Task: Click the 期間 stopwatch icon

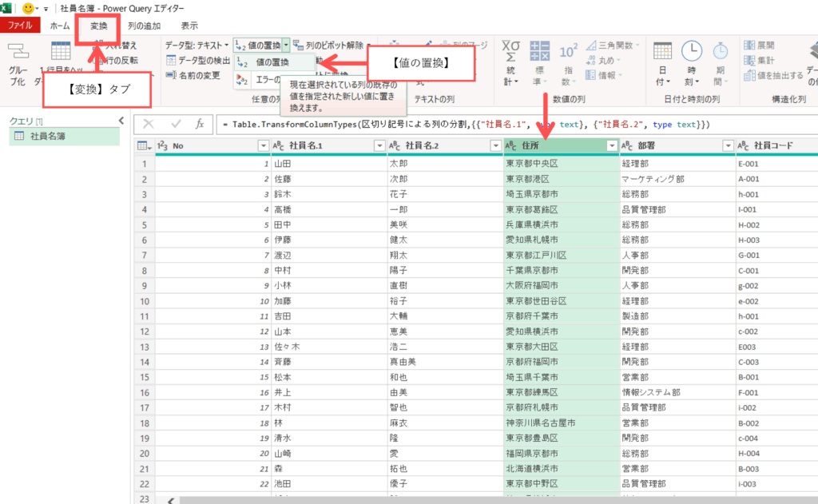Action: [720, 53]
